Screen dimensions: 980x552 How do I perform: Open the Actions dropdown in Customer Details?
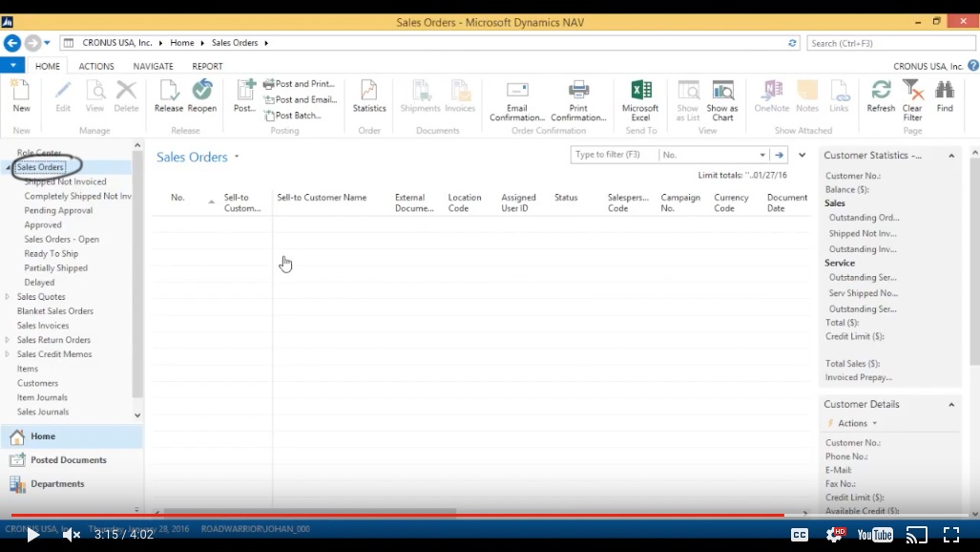coord(856,423)
